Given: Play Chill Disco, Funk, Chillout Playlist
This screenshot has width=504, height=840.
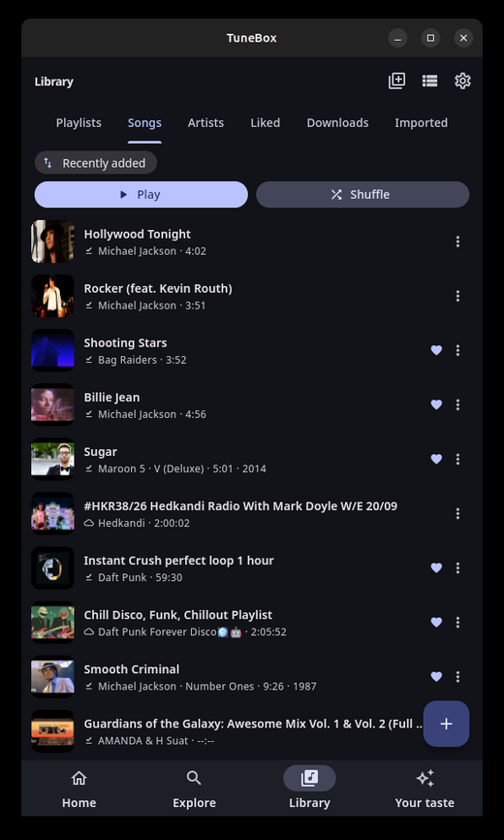Looking at the screenshot, I should (x=178, y=615).
